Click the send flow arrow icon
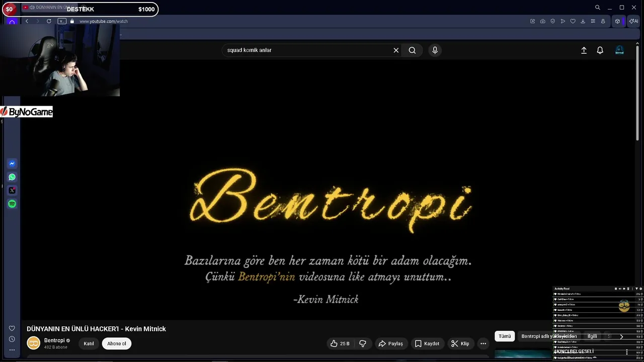This screenshot has height=362, width=644. (x=562, y=21)
